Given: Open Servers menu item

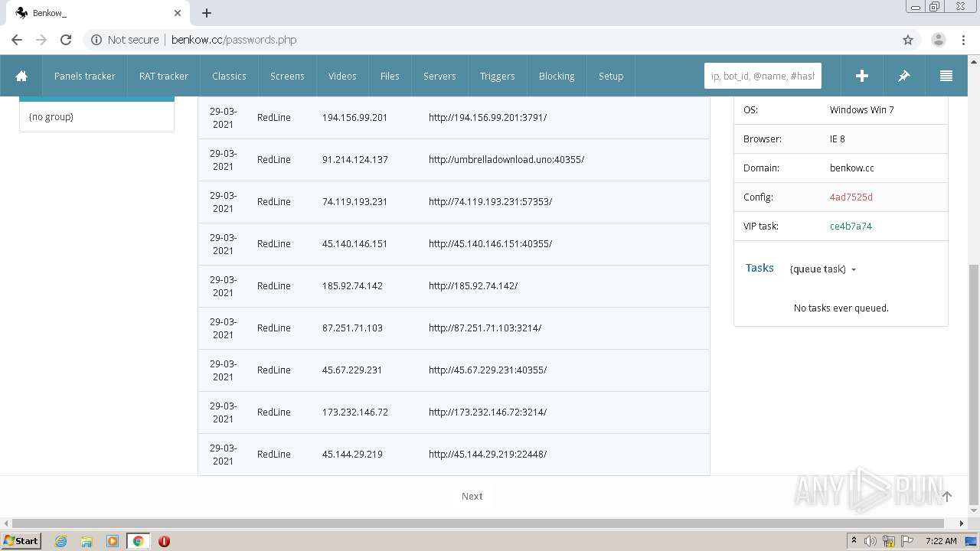Looking at the screenshot, I should [x=439, y=76].
